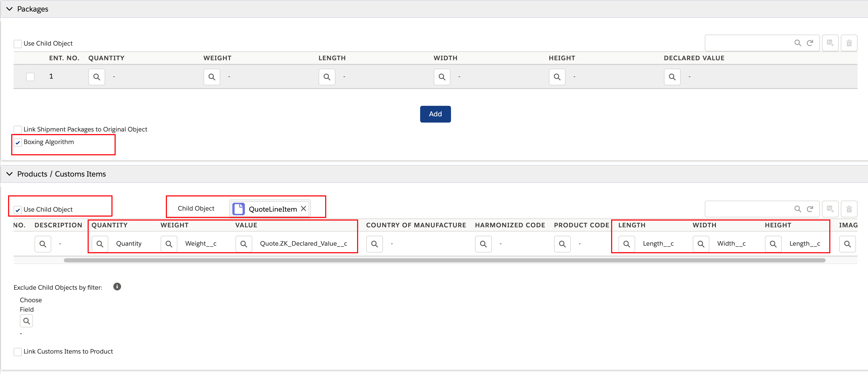Image resolution: width=868 pixels, height=374 pixels.
Task: Open the Image column lookup
Action: (x=847, y=244)
